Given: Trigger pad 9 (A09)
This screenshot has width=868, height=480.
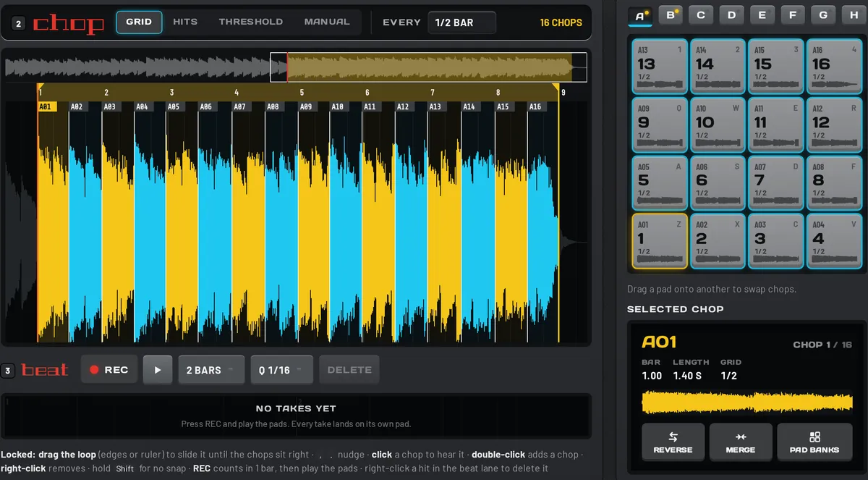Looking at the screenshot, I should (x=660, y=125).
